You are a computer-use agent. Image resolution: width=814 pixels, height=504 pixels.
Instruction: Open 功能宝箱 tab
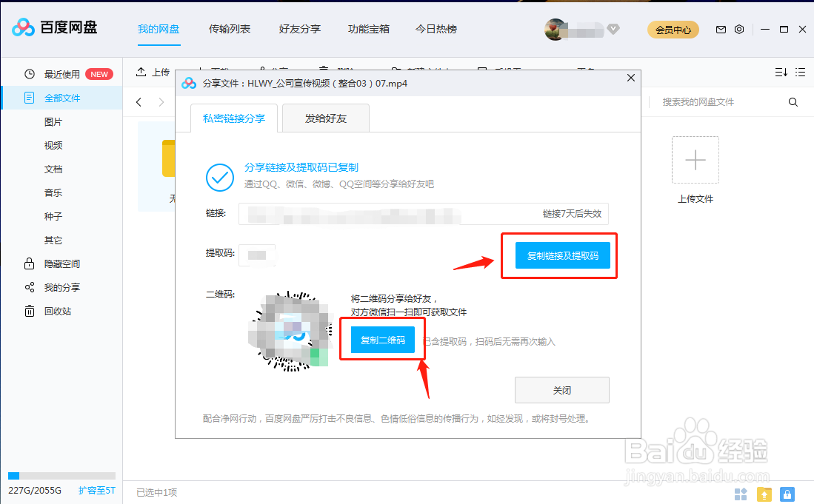(369, 29)
